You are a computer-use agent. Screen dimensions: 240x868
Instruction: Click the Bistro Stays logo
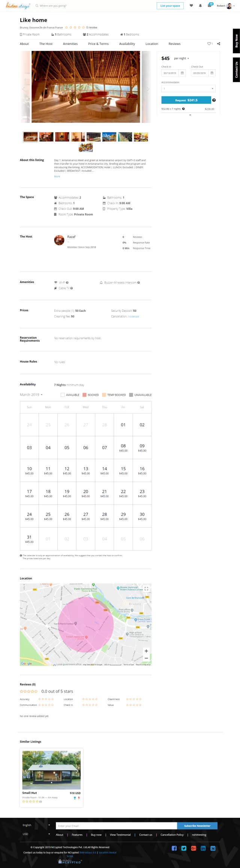(18, 6)
